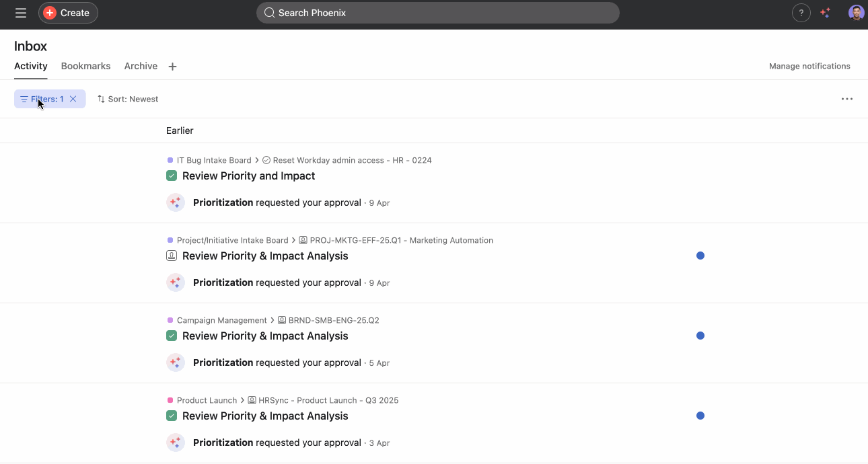Open IT Bug Intake Board project link
868x464 pixels.
tap(213, 160)
